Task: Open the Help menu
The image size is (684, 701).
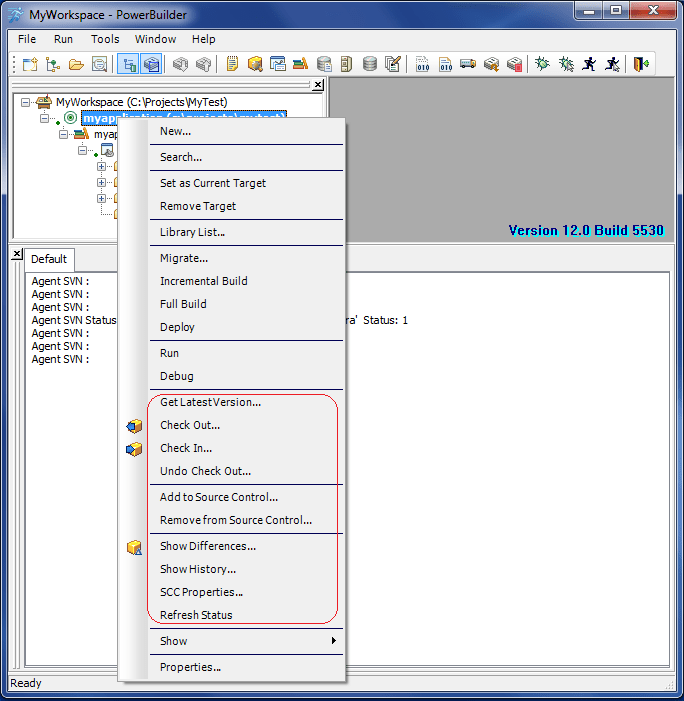Action: coord(203,39)
